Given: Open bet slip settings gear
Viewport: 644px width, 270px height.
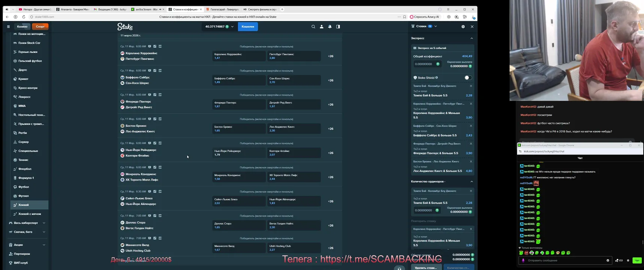Looking at the screenshot, I should [463, 27].
